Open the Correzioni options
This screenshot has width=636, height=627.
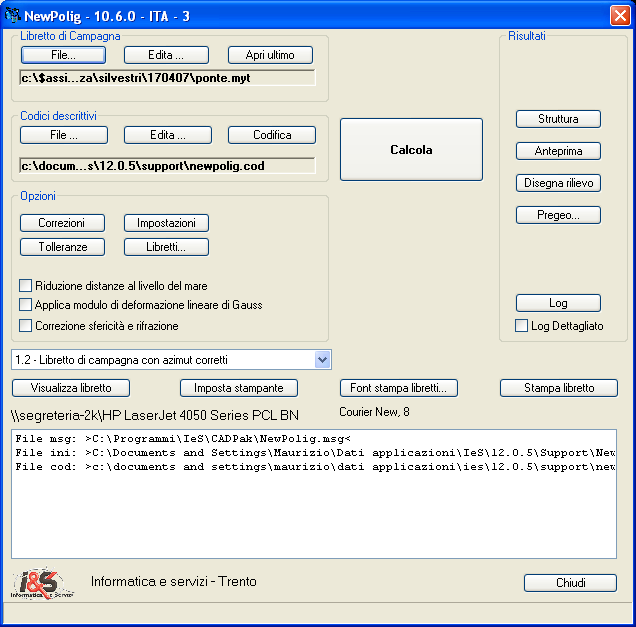point(62,223)
